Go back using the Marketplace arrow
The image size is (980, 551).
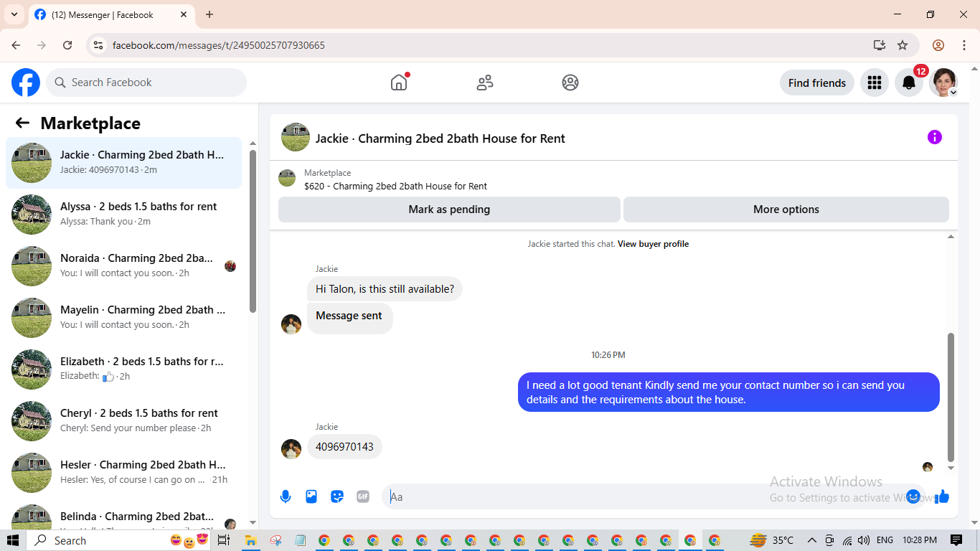pos(22,123)
